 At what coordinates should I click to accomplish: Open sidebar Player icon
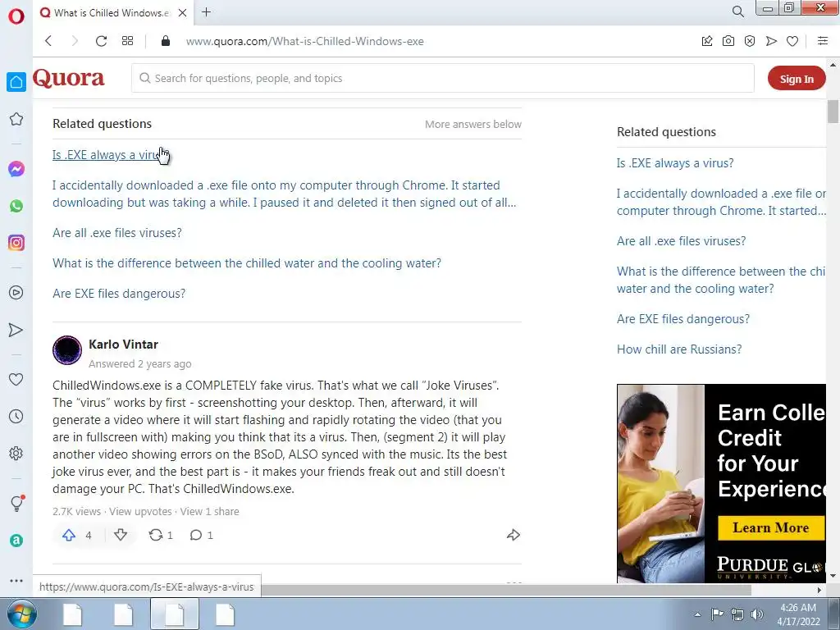click(x=16, y=293)
